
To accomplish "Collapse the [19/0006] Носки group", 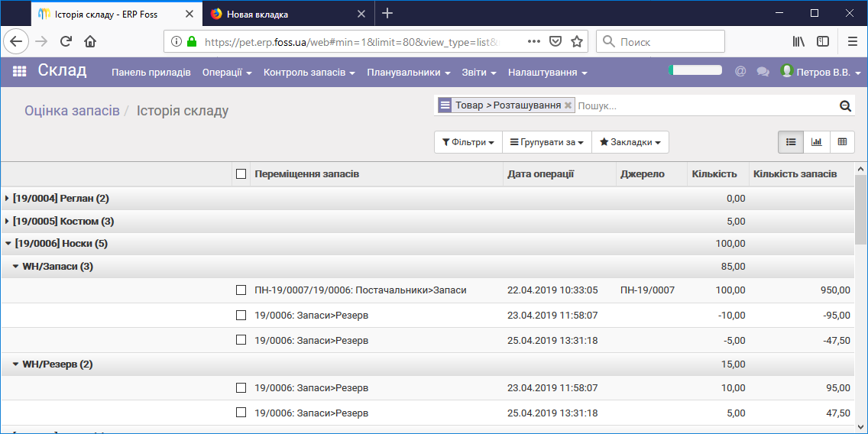I will 8,243.
